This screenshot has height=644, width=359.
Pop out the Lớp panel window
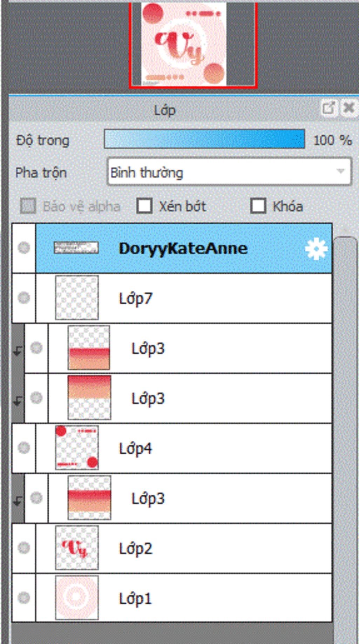(x=328, y=108)
